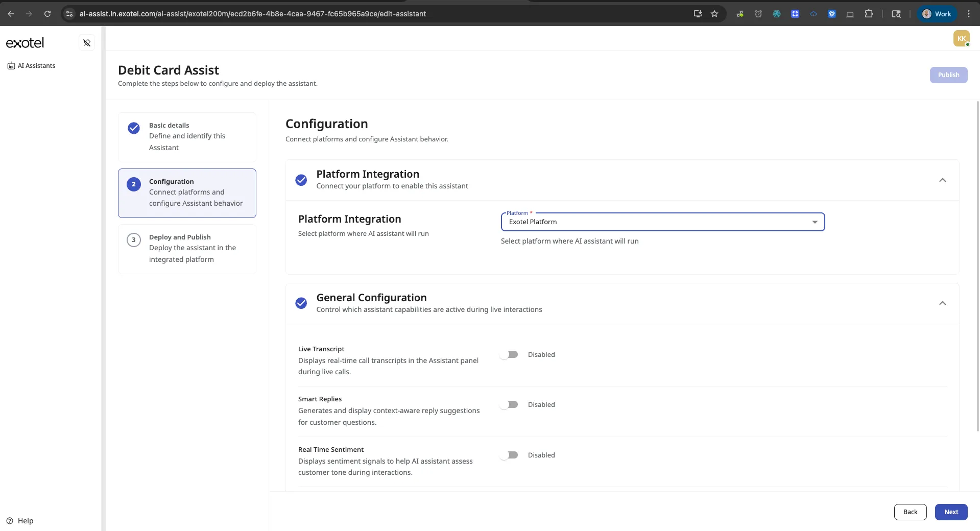Click the Exotel logo

pyautogui.click(x=25, y=43)
